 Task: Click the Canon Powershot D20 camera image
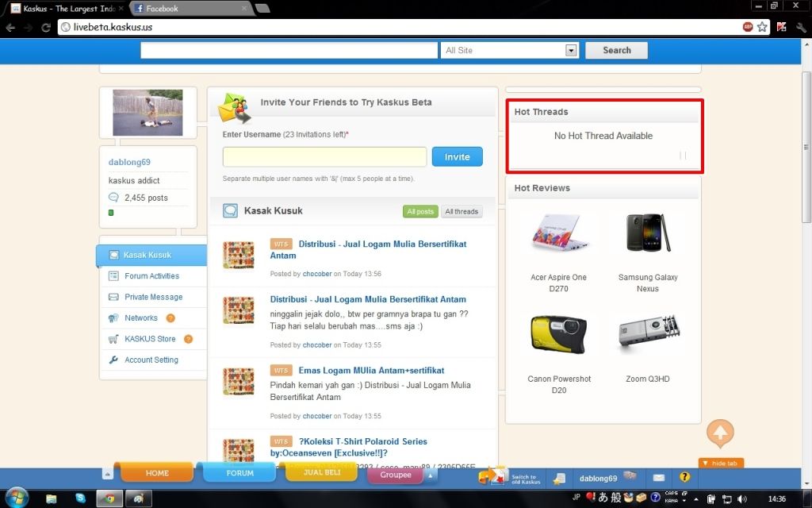point(559,335)
